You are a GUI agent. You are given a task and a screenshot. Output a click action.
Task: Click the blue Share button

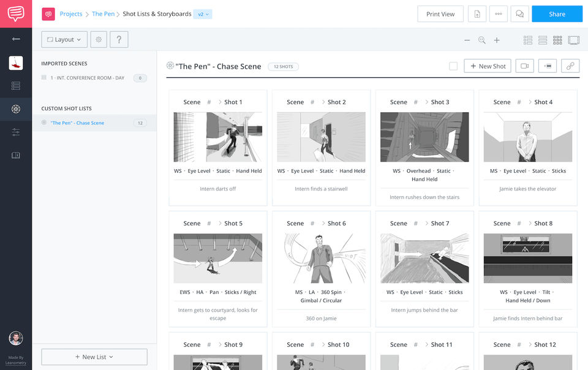[x=557, y=14]
